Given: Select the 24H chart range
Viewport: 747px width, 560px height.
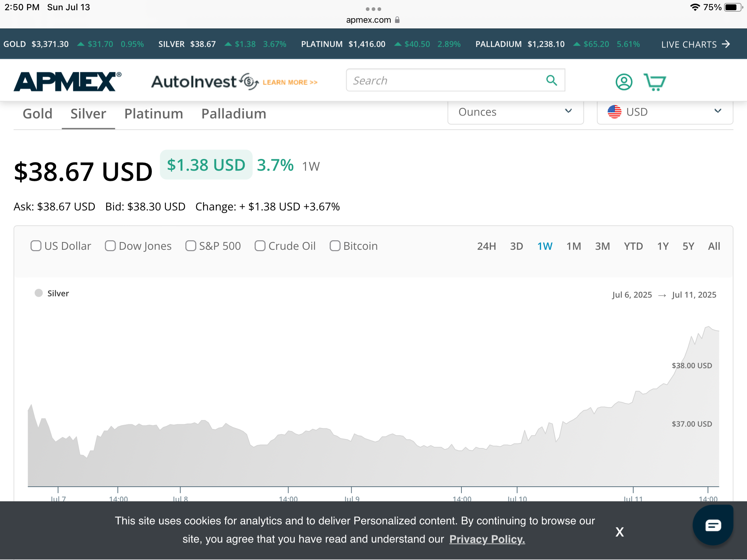Looking at the screenshot, I should click(487, 246).
